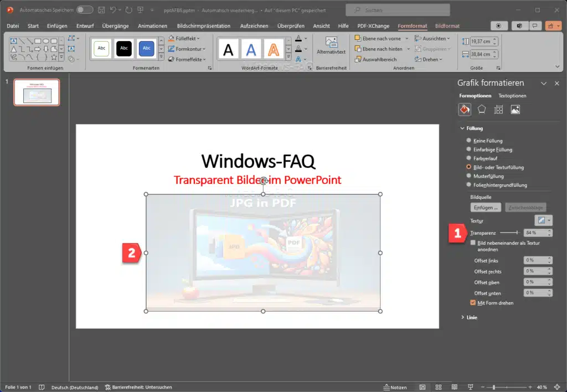Switch to Reading view icon

455,388
